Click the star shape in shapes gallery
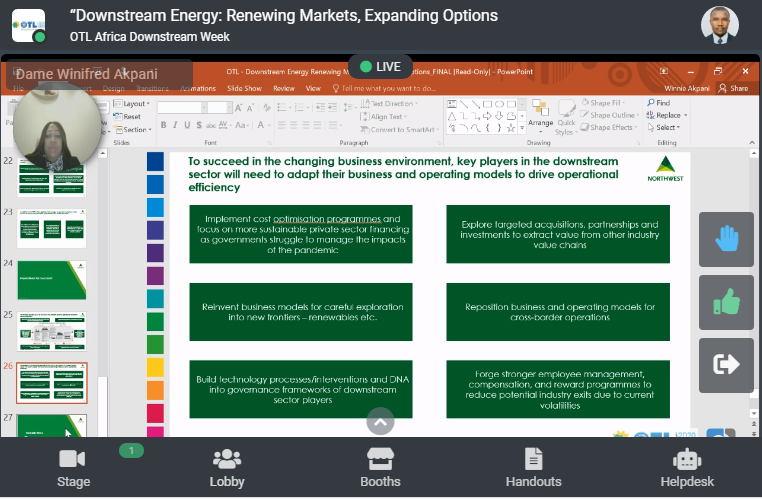The height and width of the screenshot is (500, 762). [x=511, y=128]
